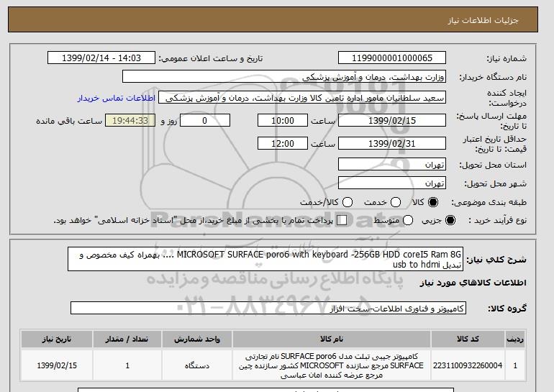Click the شماره نیاز field 1199000001000065
The image size is (554, 392).
click(x=392, y=58)
